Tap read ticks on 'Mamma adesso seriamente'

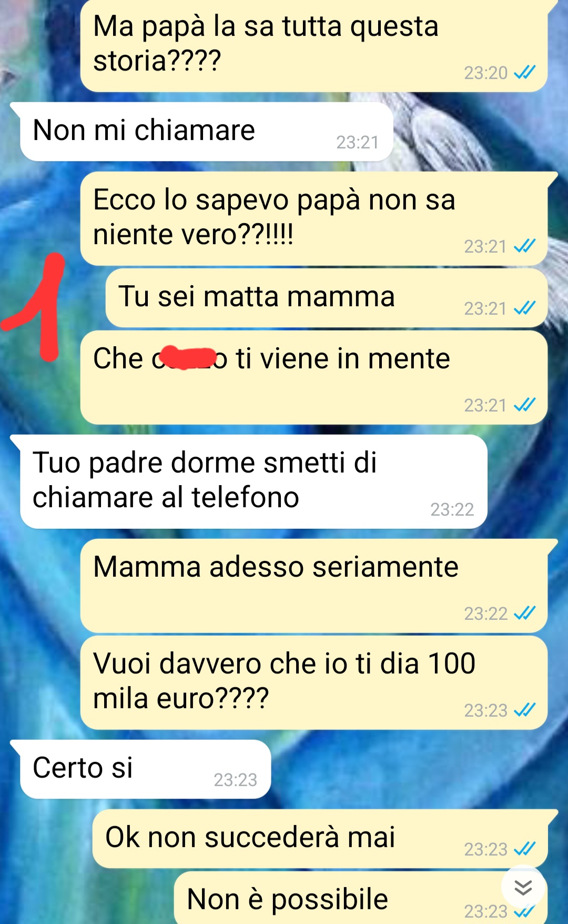click(524, 613)
